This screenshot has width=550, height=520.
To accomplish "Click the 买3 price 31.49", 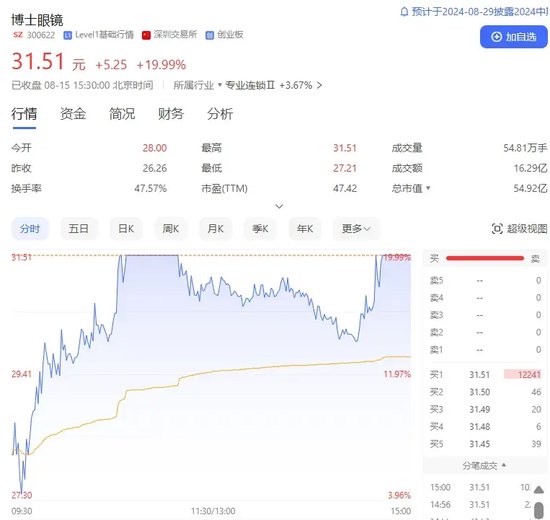I will [479, 409].
